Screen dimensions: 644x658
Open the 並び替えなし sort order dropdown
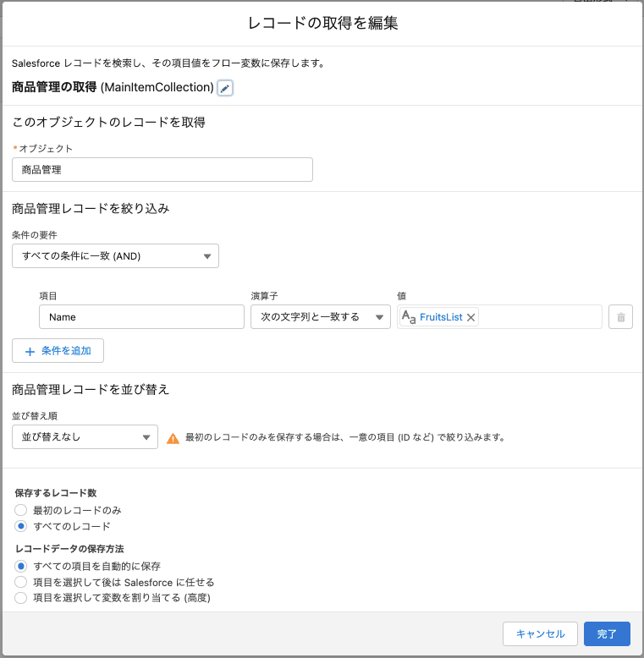(85, 437)
